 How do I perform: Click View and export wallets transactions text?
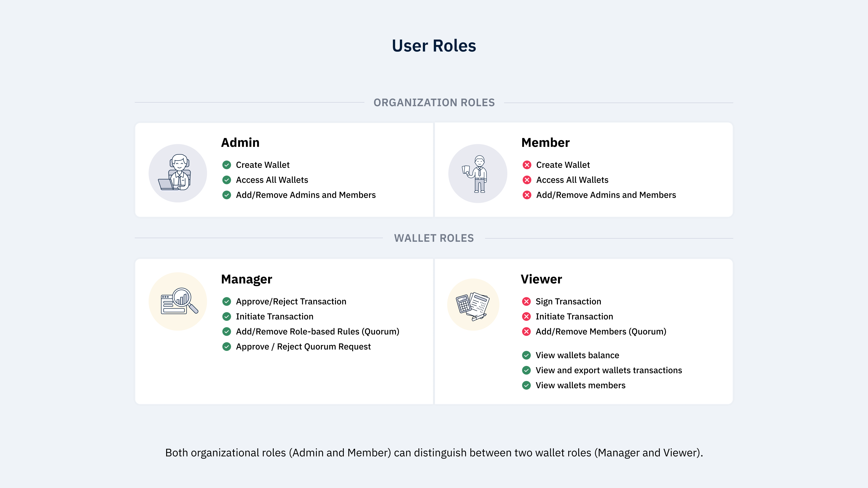609,370
